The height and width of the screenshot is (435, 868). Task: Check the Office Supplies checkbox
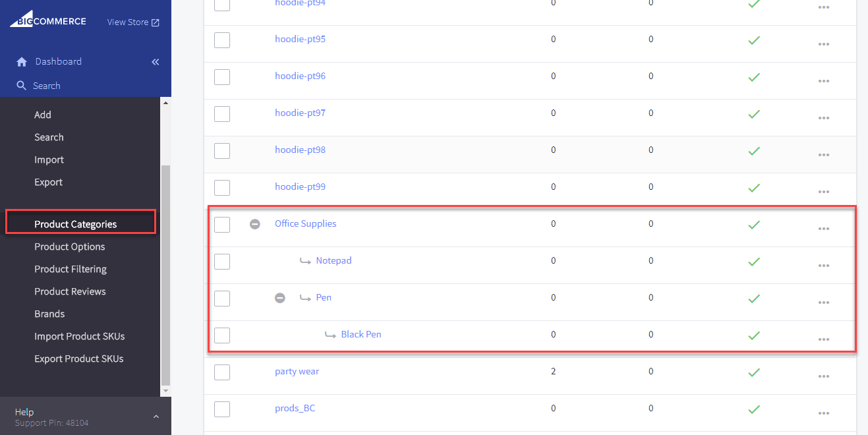[222, 225]
